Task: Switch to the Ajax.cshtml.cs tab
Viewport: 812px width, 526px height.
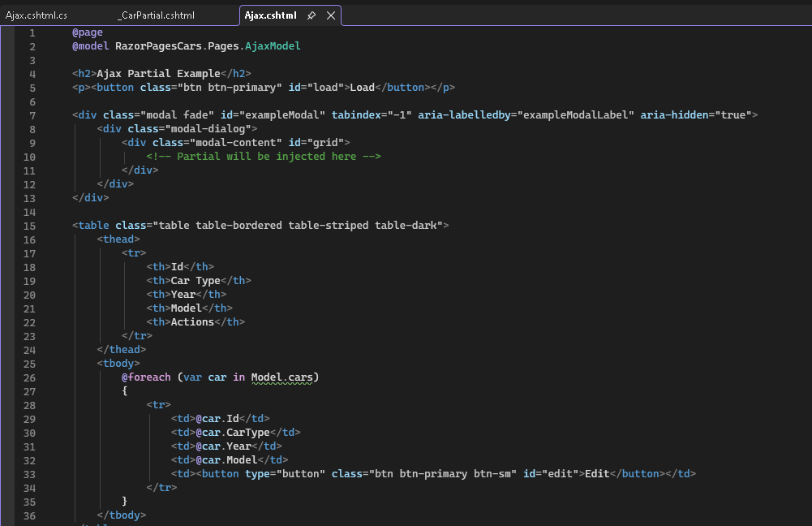Action: click(37, 15)
